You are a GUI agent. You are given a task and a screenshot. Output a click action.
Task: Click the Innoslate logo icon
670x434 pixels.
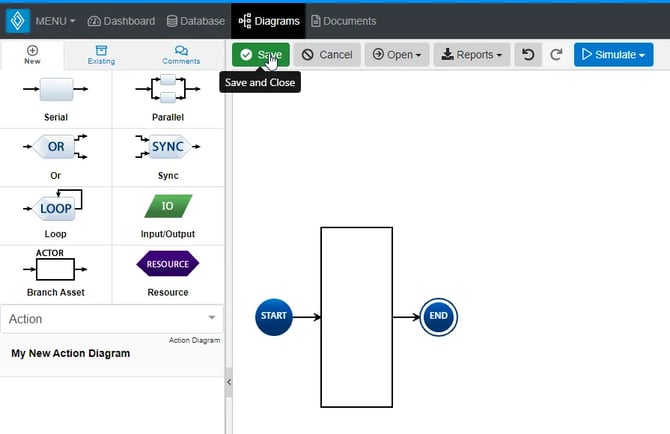(x=18, y=21)
